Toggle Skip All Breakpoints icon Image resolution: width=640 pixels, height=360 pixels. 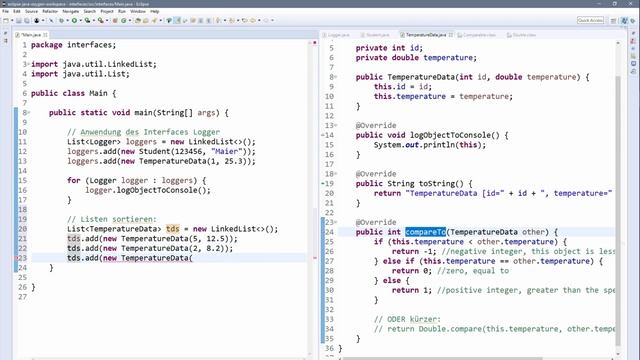tap(51, 20)
